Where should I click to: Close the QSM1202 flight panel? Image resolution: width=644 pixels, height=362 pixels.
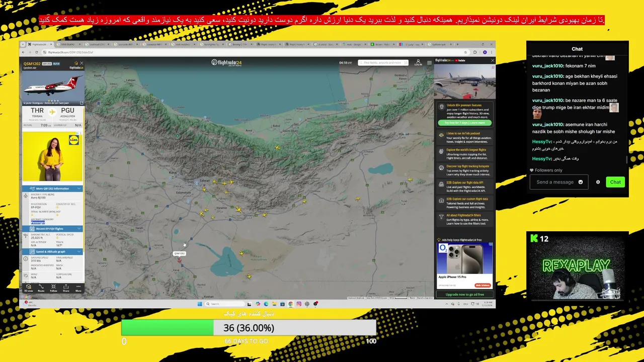tap(82, 63)
